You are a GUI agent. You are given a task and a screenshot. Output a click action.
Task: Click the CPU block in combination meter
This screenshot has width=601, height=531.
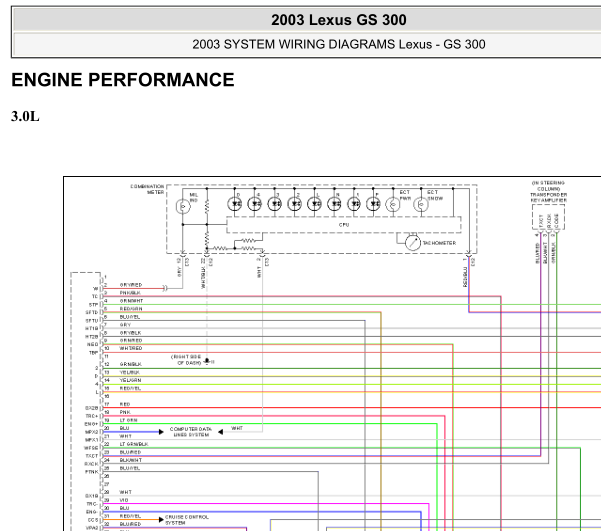[x=343, y=225]
